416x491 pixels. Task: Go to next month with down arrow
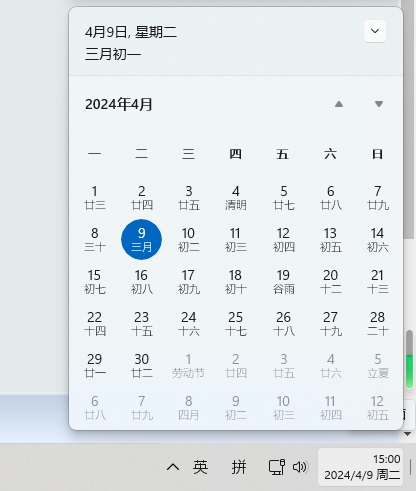(379, 104)
